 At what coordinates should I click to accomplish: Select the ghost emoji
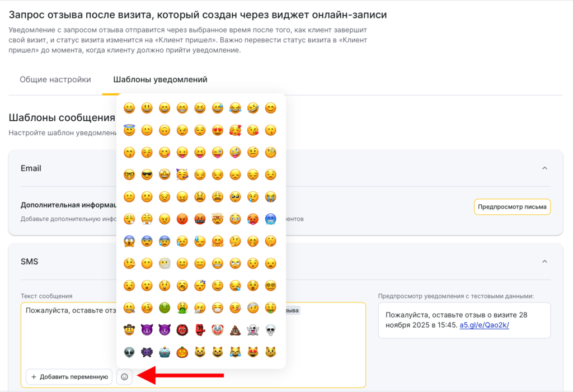pos(253,330)
